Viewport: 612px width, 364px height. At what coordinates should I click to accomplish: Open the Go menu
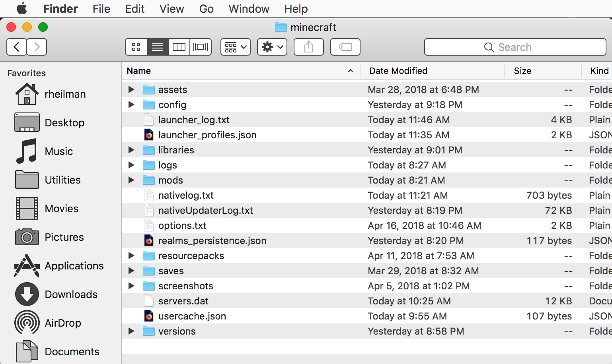tap(207, 9)
